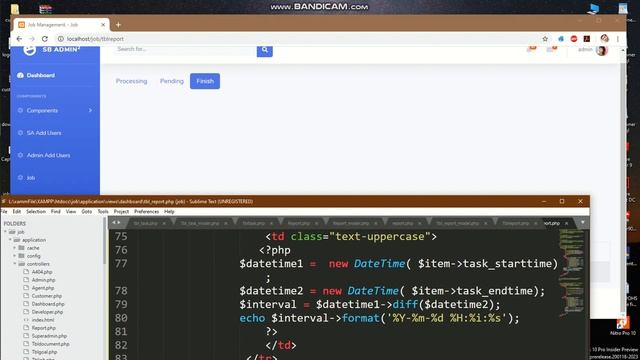Image resolution: width=640 pixels, height=360 pixels.
Task: Collapse the job folder in sidebar
Action: tap(5, 232)
